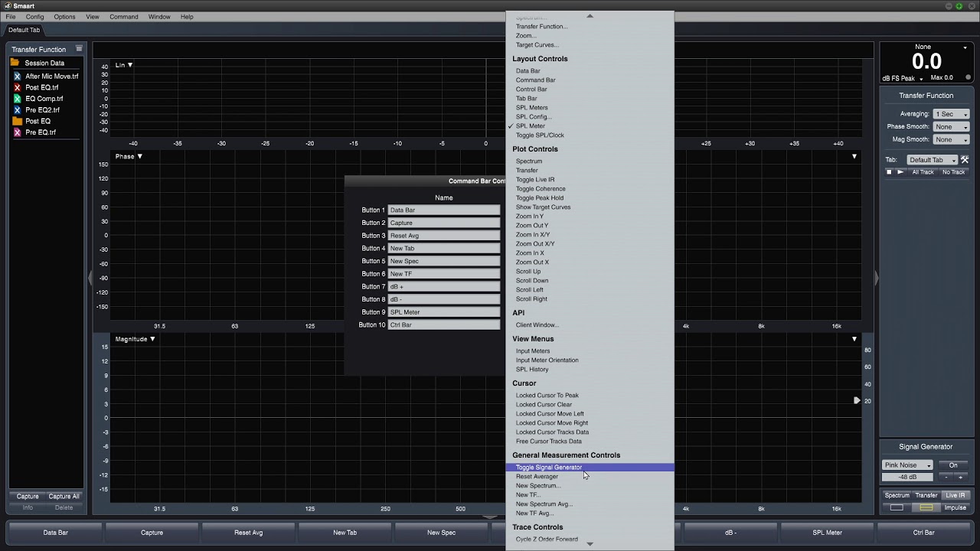Open the Post EQ folder icon
This screenshot has height=551, width=980.
17,121
